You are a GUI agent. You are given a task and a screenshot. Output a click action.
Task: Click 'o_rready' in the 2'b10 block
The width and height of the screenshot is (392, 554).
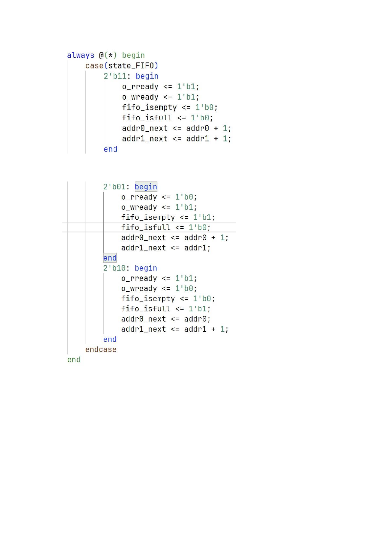[139, 278]
